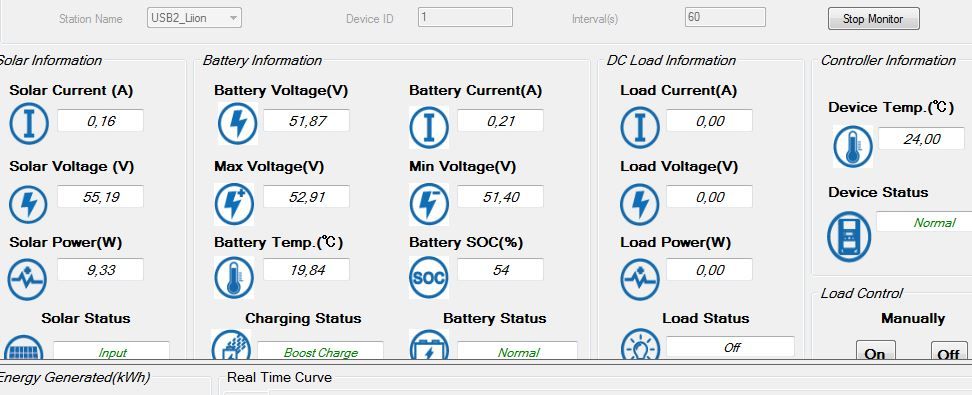Click the Device ID field
Screen dimensions: 972x395
coord(465,17)
